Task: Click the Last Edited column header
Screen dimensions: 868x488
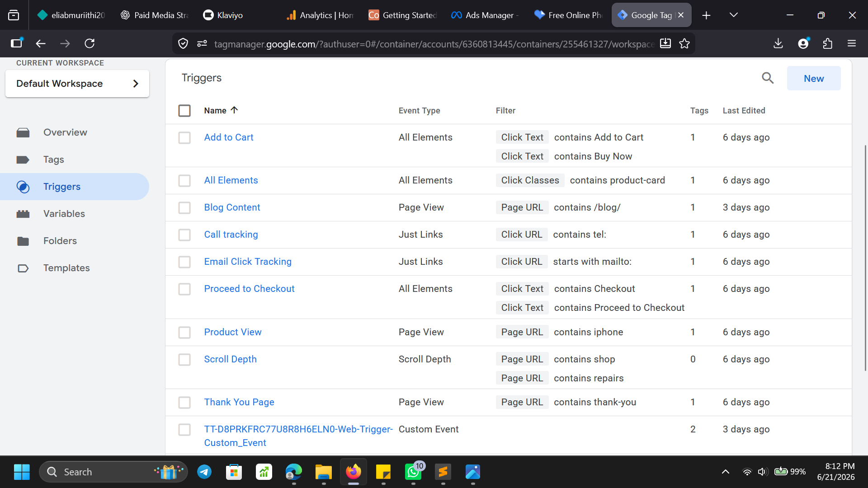Action: pos(744,111)
